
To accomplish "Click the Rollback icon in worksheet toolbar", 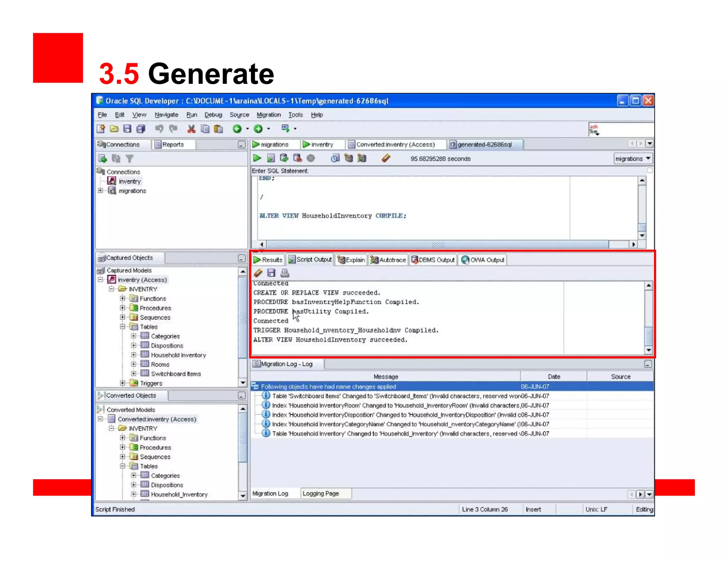I will (x=298, y=158).
